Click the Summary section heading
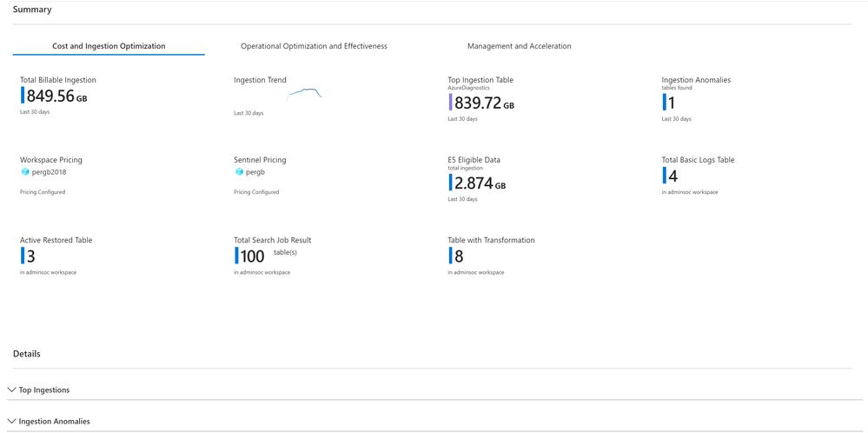 click(33, 10)
